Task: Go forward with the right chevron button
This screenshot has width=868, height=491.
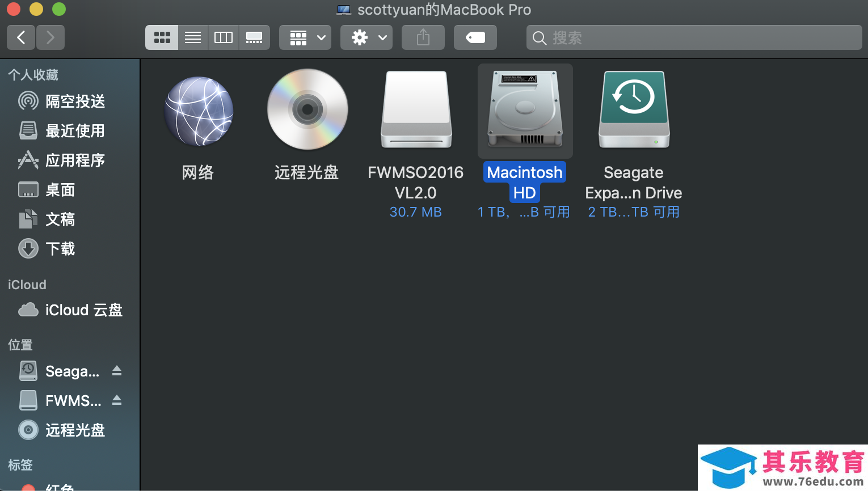Action: [50, 37]
